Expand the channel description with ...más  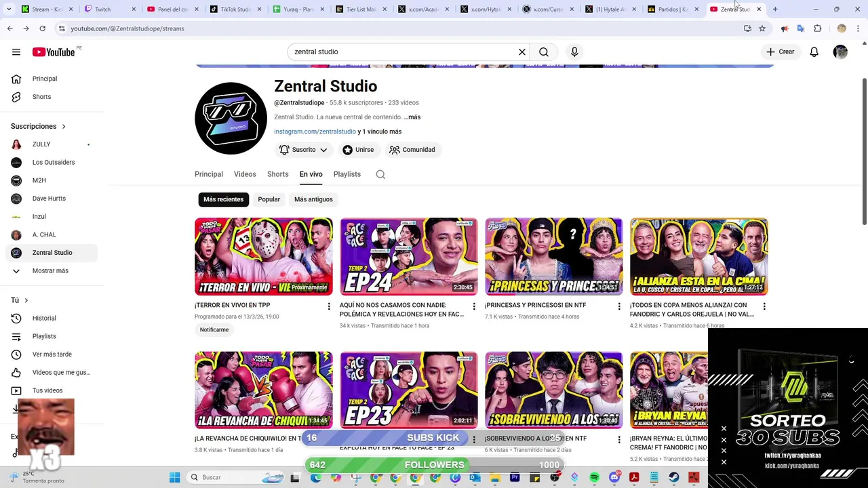coord(412,117)
